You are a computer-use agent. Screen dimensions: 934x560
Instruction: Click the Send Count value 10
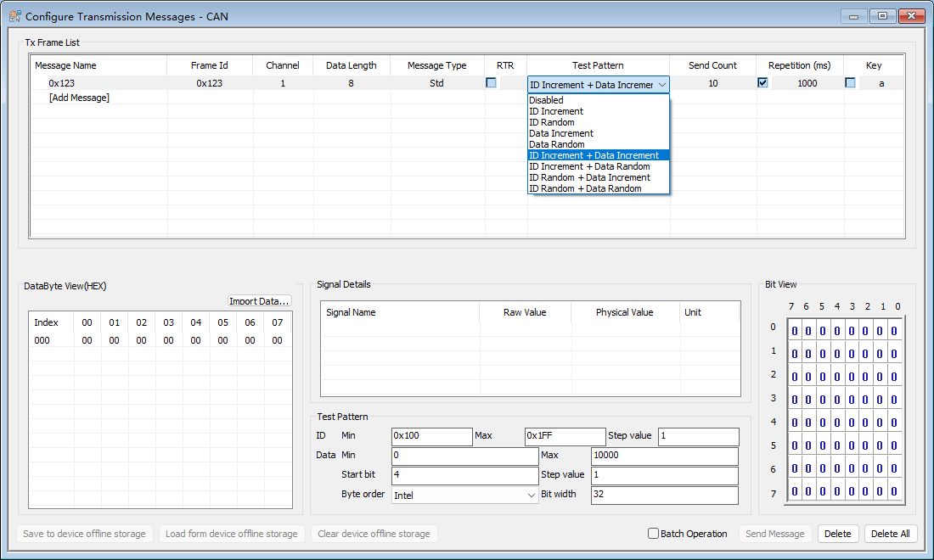[713, 83]
